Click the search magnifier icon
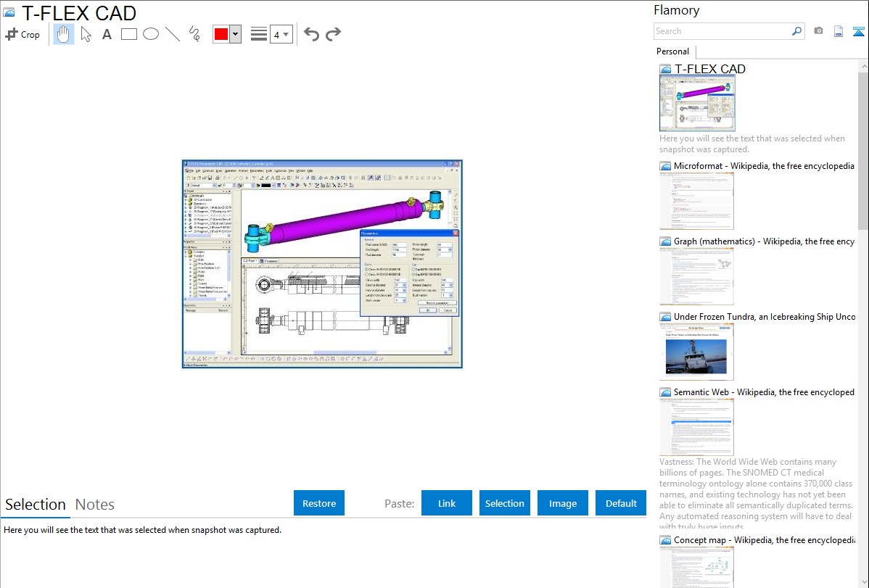869x588 pixels. click(x=797, y=31)
